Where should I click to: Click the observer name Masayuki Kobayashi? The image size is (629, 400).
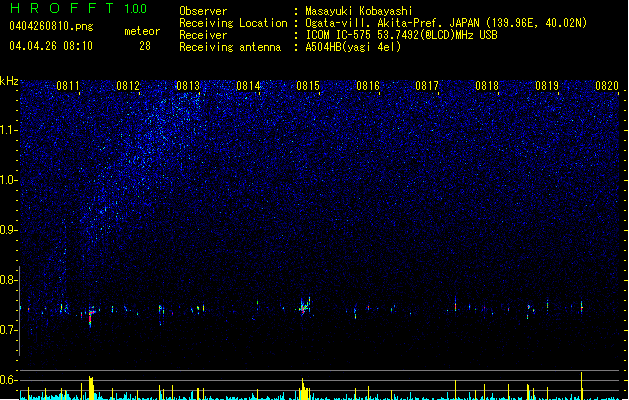[359, 11]
